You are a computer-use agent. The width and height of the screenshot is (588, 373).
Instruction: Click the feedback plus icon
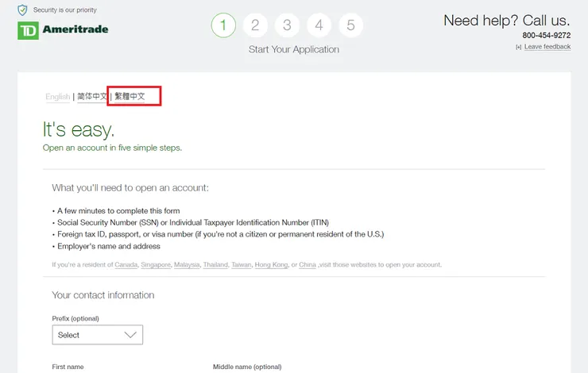pyautogui.click(x=518, y=47)
